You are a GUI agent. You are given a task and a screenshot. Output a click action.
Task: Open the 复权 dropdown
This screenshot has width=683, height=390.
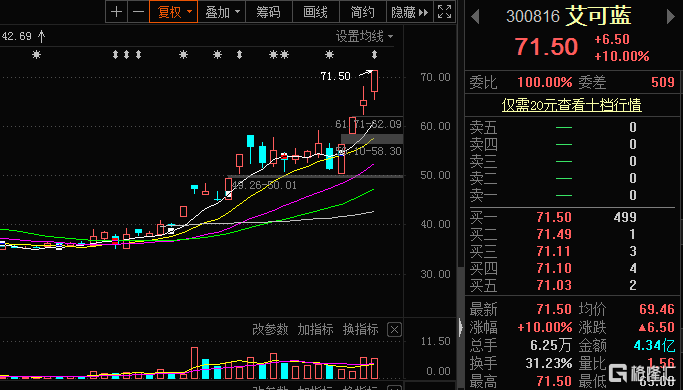click(173, 12)
